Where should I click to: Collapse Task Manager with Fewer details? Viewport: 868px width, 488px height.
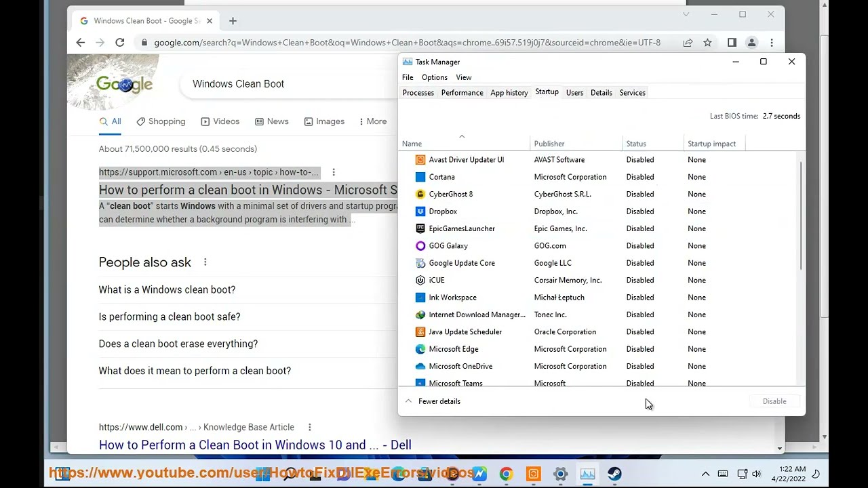pos(433,401)
